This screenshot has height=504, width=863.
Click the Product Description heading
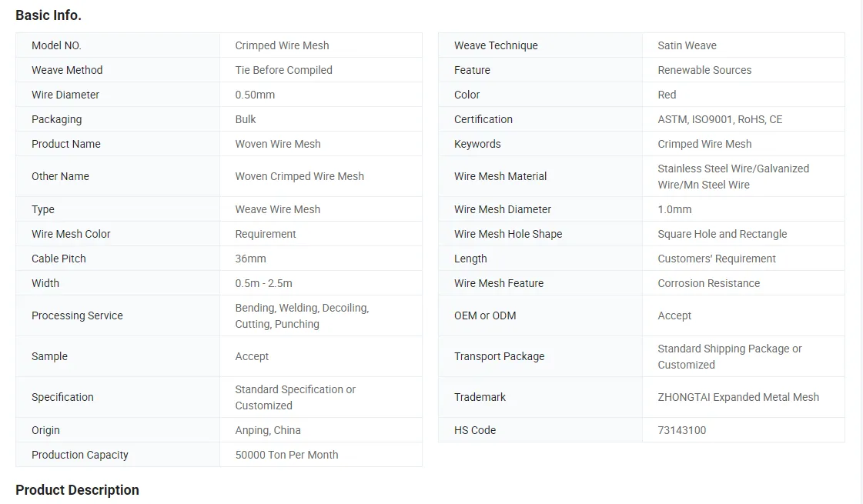(77, 490)
